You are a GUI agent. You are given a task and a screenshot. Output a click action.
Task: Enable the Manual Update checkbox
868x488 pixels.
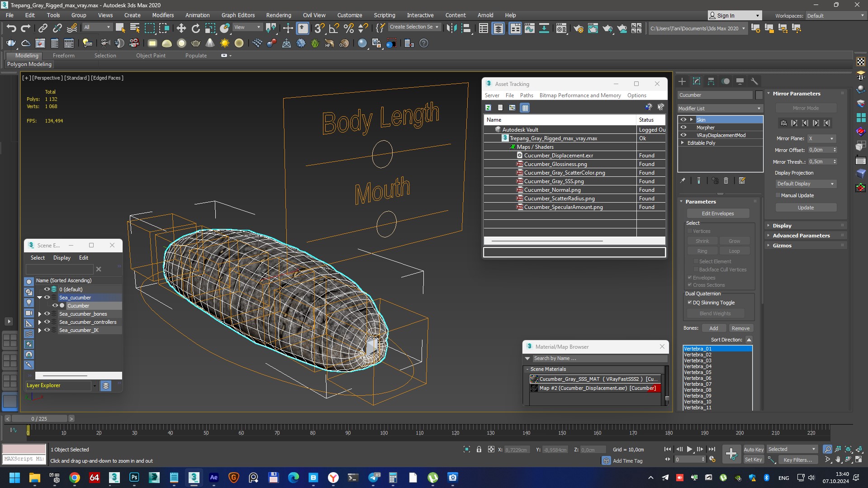tap(778, 195)
